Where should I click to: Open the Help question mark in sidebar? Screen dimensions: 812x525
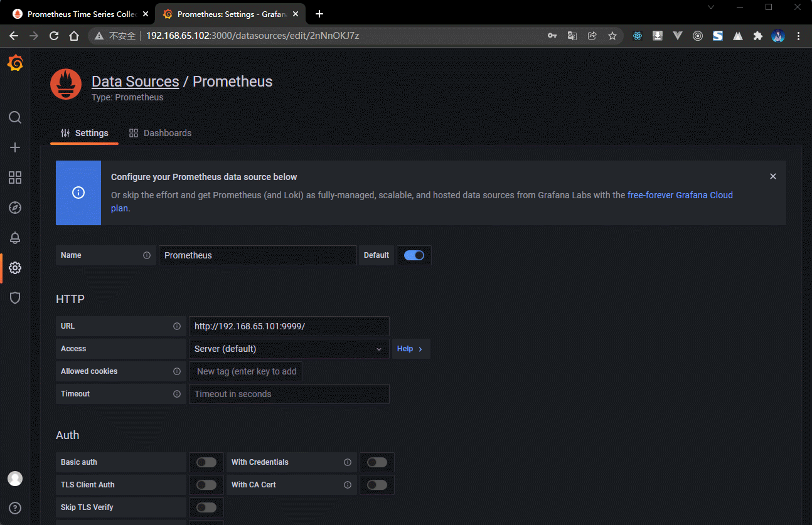[x=15, y=508]
